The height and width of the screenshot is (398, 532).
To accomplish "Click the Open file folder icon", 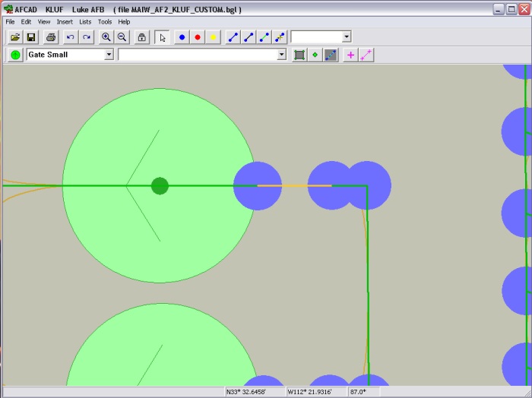I will (15, 37).
